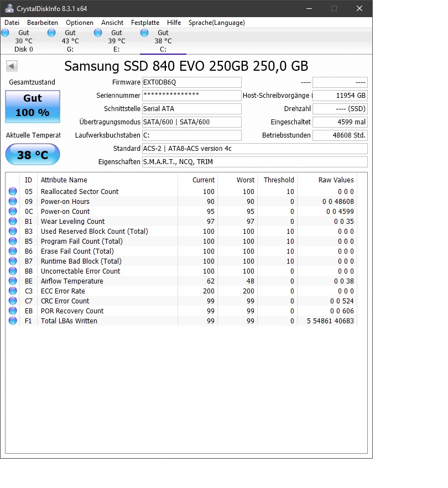Click the previous disk arrow button
This screenshot has width=448, height=488.
[12, 66]
